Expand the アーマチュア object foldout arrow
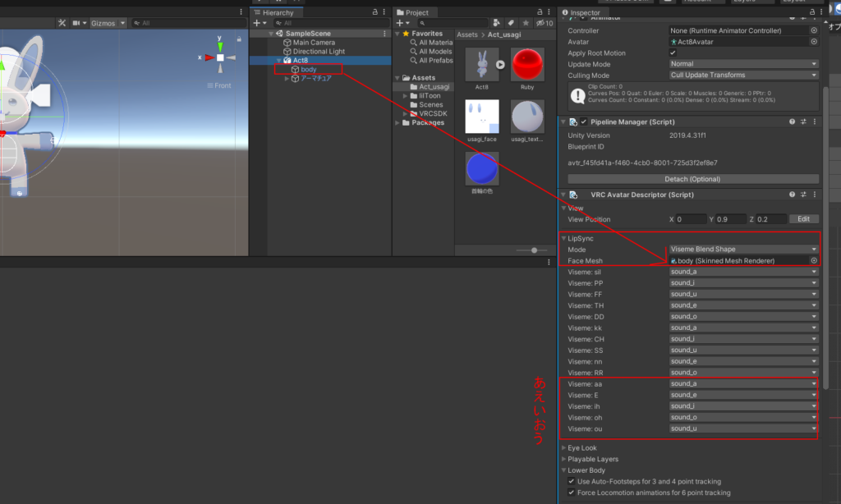The image size is (841, 504). click(x=287, y=78)
